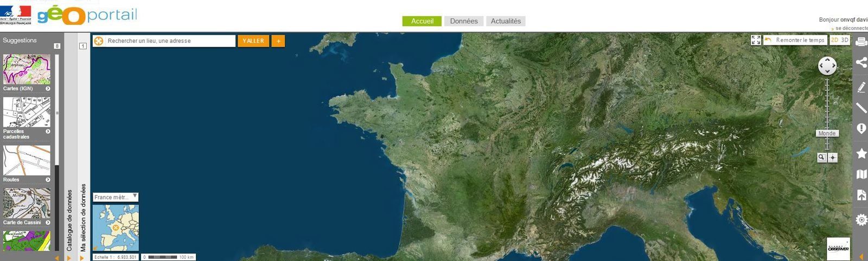Open the settings gear in right sidebar

tap(861, 219)
